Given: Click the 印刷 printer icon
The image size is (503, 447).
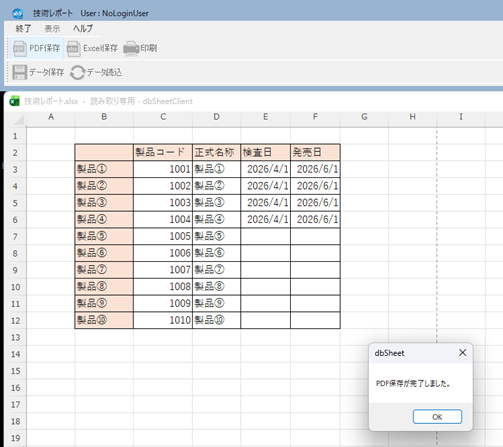Looking at the screenshot, I should coord(131,48).
